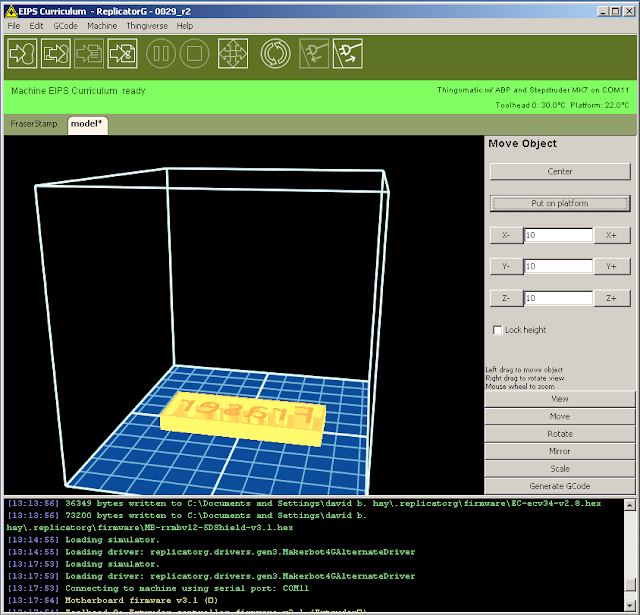This screenshot has width=640, height=615.
Task: Click the Connect to machine plug icon
Action: point(314,53)
